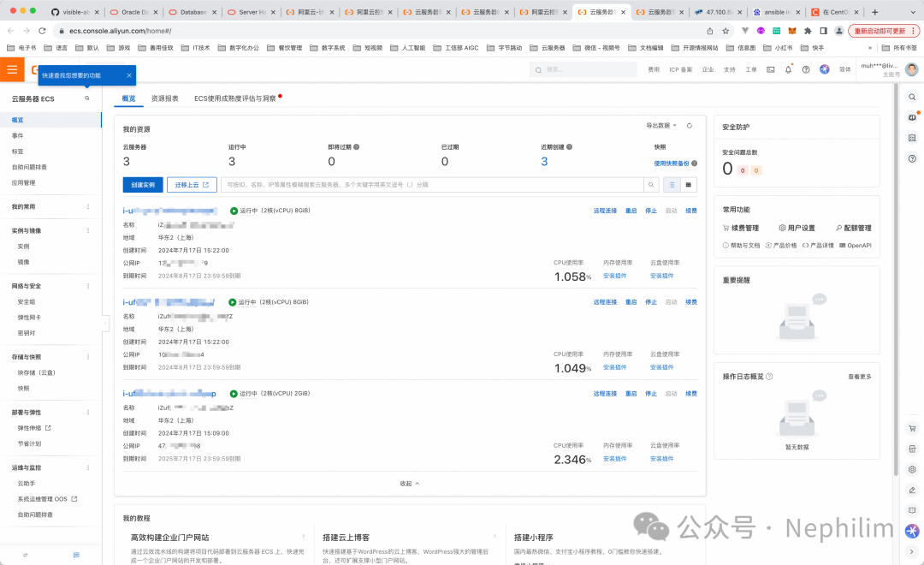Open the ECS使用成熟度评估与洞察 tab
The width and height of the screenshot is (924, 565).
click(x=235, y=98)
